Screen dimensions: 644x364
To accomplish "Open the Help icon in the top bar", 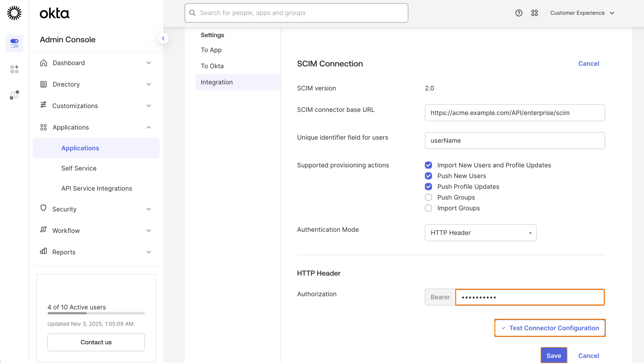I will click(x=519, y=13).
